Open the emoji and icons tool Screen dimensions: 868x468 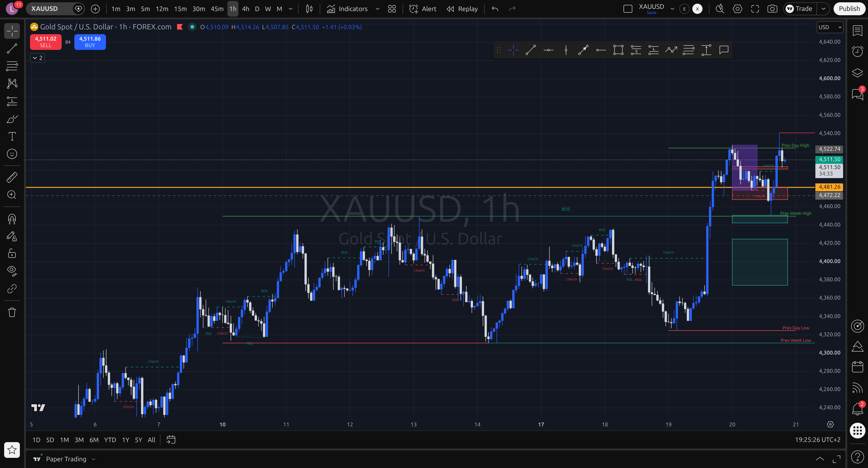tap(12, 154)
